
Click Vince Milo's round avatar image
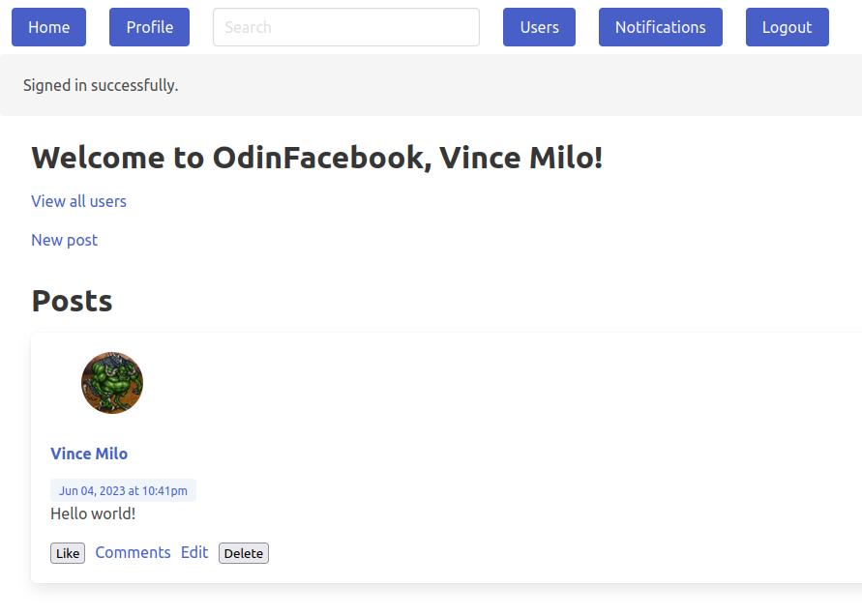112,383
